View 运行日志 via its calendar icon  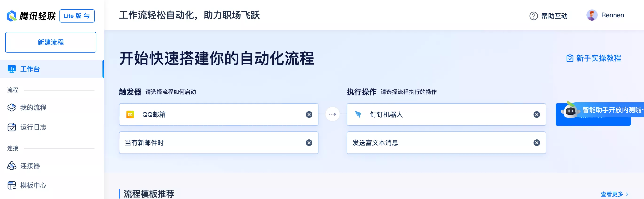click(x=12, y=127)
